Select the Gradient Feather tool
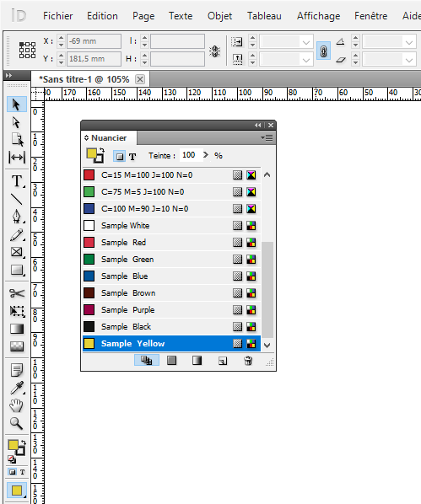The width and height of the screenshot is (421, 504). [x=17, y=346]
